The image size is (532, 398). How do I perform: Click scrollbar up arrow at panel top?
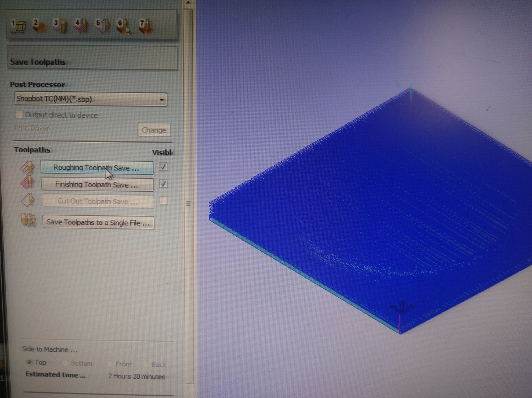[x=188, y=3]
